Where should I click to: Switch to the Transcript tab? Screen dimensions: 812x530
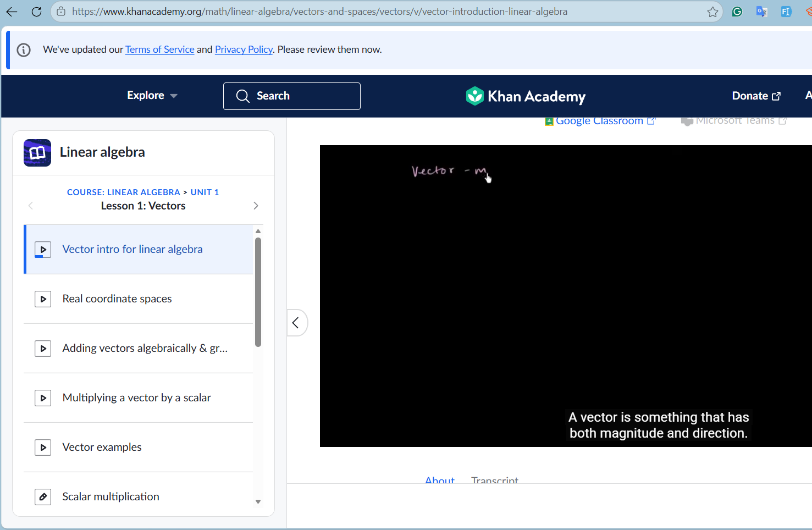[x=494, y=480]
